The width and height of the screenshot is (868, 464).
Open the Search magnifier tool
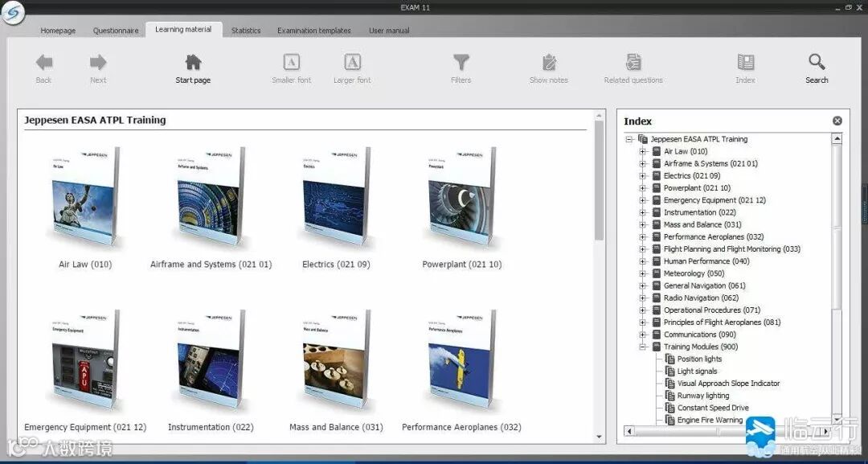click(x=817, y=63)
